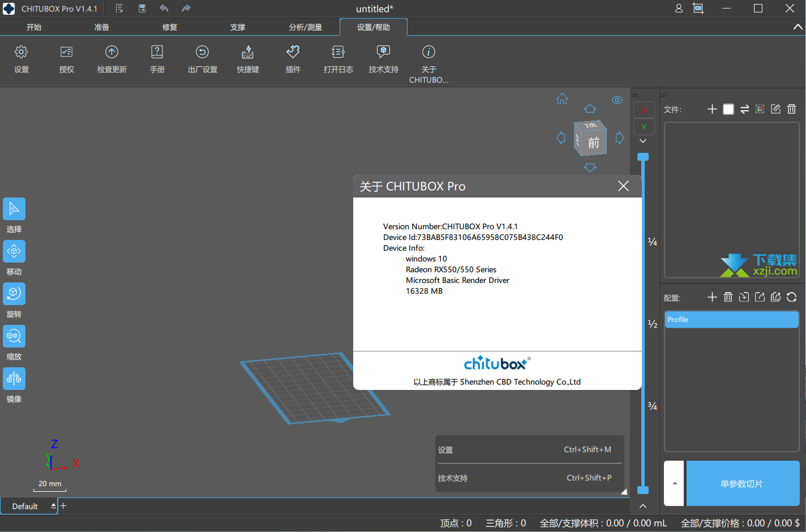Open 技术支持 technical support in the ribbon

(383, 52)
